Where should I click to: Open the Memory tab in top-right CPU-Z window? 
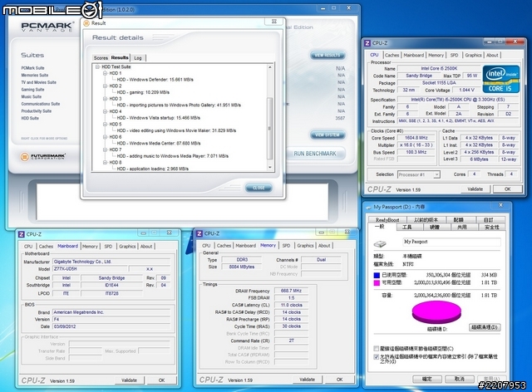[436, 55]
